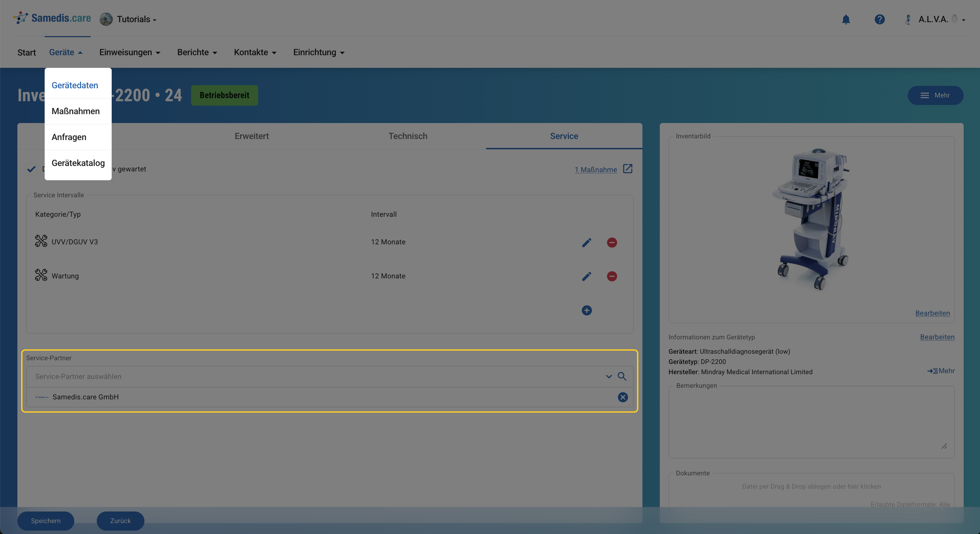Screen dimensions: 980x534
Task: Click the Inventarbild ultrasound device image
Action: pyautogui.click(x=811, y=219)
